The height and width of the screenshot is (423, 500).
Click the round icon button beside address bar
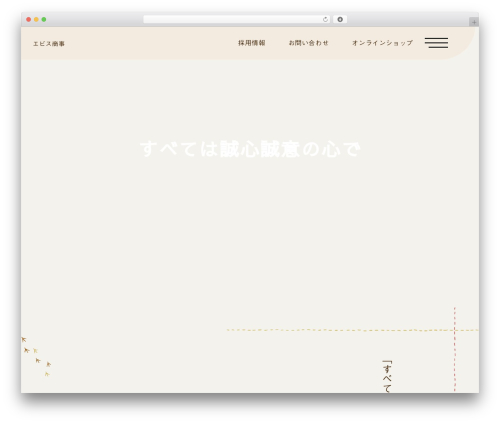340,20
